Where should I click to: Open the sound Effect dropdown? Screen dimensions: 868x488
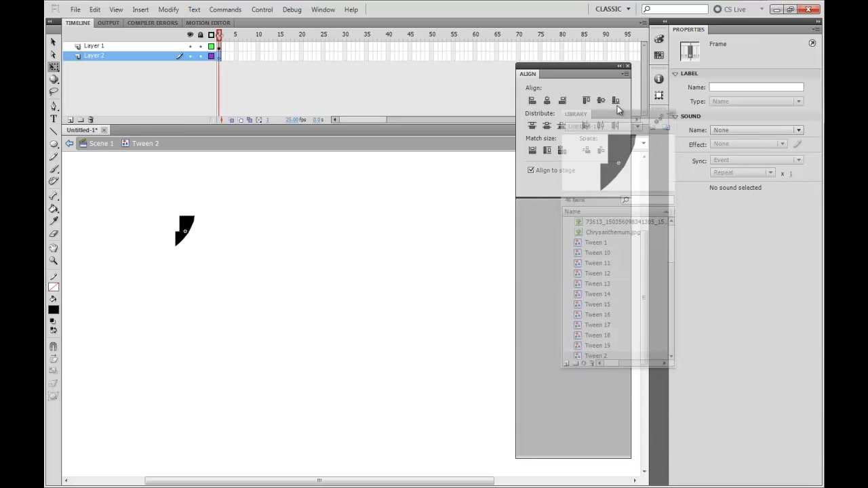point(749,144)
